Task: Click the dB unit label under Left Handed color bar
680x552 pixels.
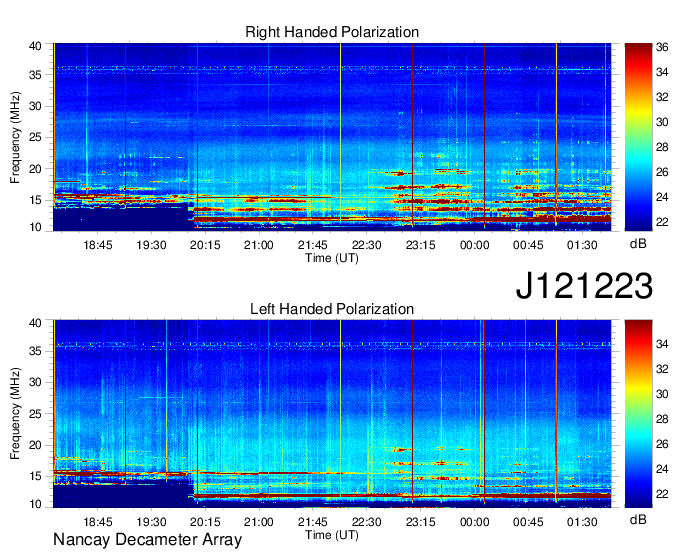Action: [638, 519]
